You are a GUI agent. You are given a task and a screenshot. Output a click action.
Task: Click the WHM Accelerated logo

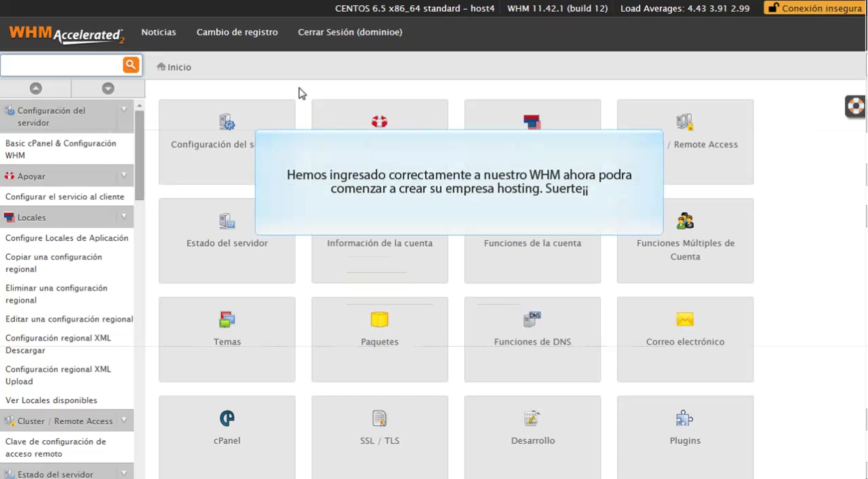tap(67, 35)
